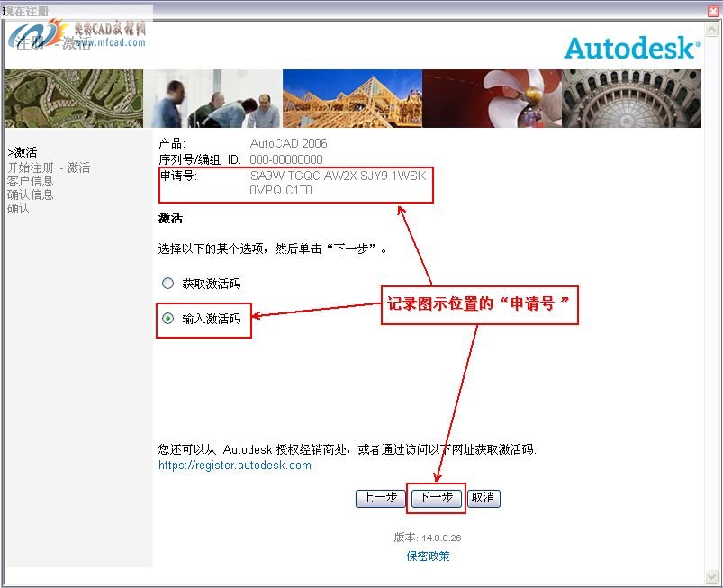Click the scrollbar down arrow
The image size is (723, 588).
(x=711, y=576)
